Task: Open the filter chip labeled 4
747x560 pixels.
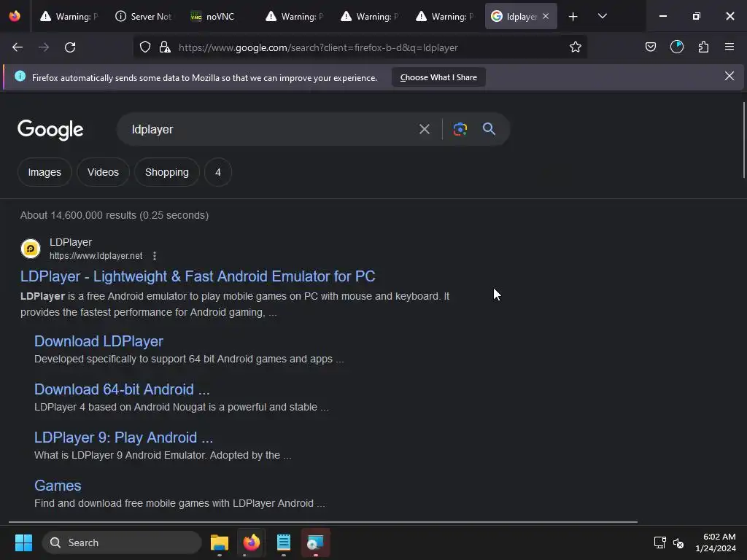Action: pos(218,172)
